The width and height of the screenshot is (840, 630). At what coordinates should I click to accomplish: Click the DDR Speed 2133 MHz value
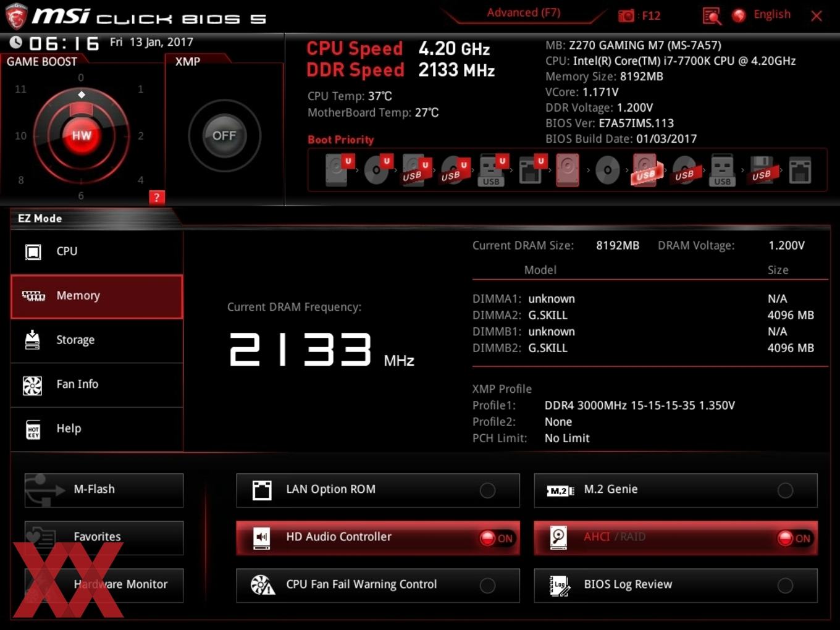[456, 70]
